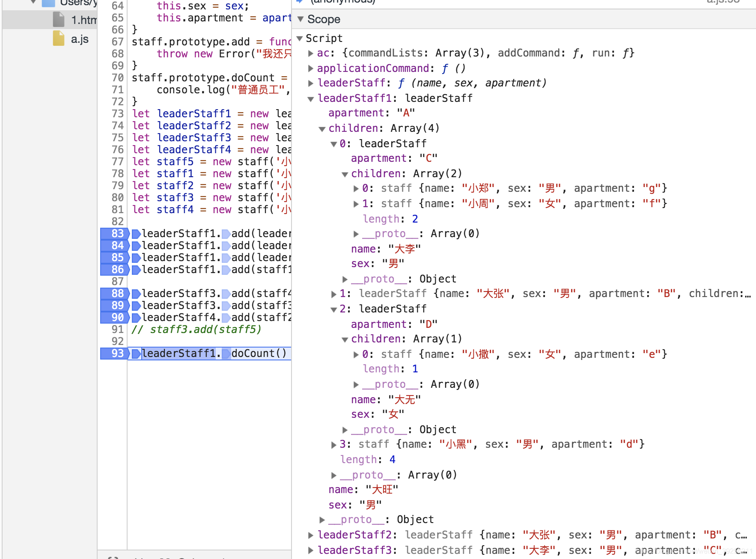756x559 pixels.
Task: Expand the ac object entry
Action: 311,54
